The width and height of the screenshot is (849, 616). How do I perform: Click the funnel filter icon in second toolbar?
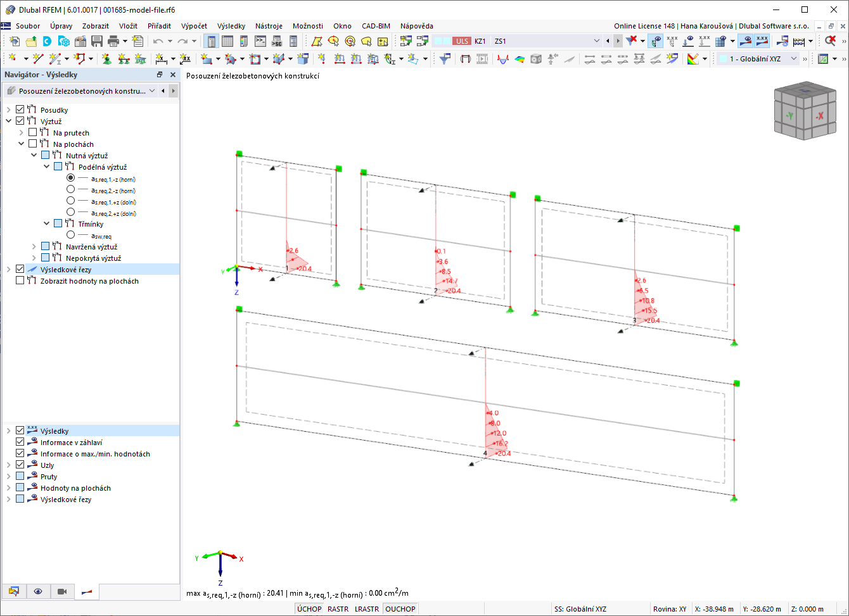pyautogui.click(x=445, y=59)
